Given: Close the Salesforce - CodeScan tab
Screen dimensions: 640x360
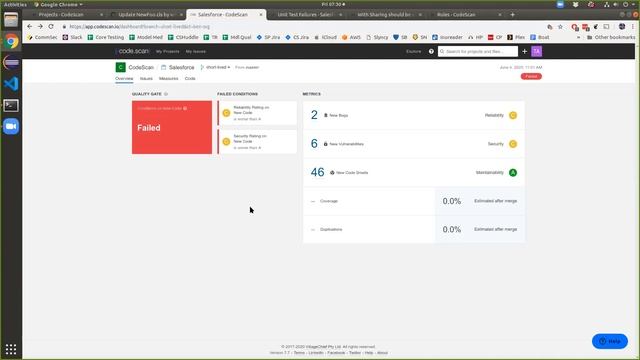Looking at the screenshot, I should tap(261, 15).
